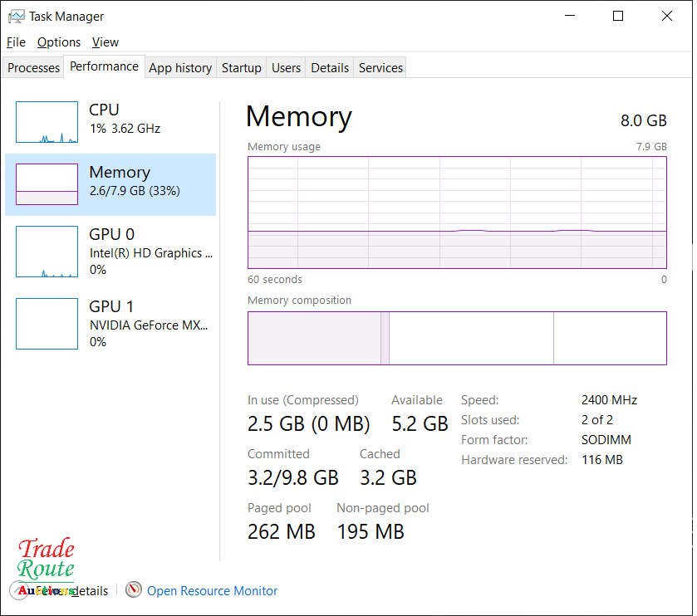Screen dimensions: 697x616
Task: Click the Memory usage graph area
Action: (x=457, y=212)
